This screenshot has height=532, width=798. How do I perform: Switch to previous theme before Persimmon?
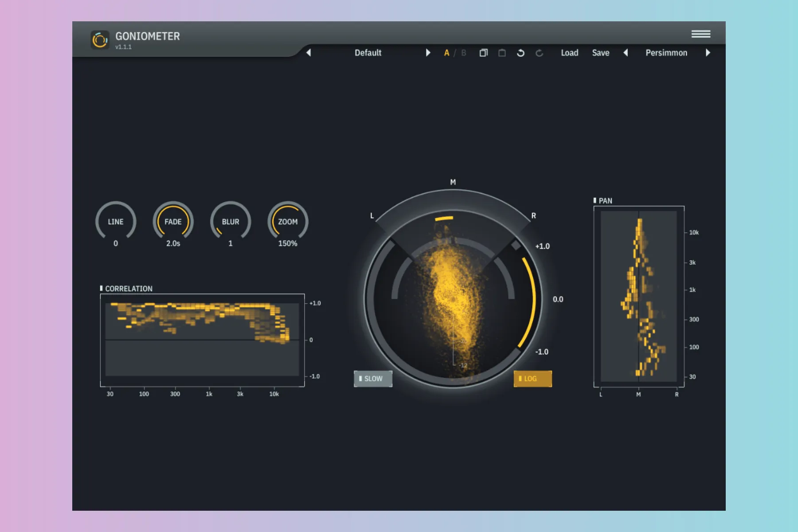tap(626, 53)
